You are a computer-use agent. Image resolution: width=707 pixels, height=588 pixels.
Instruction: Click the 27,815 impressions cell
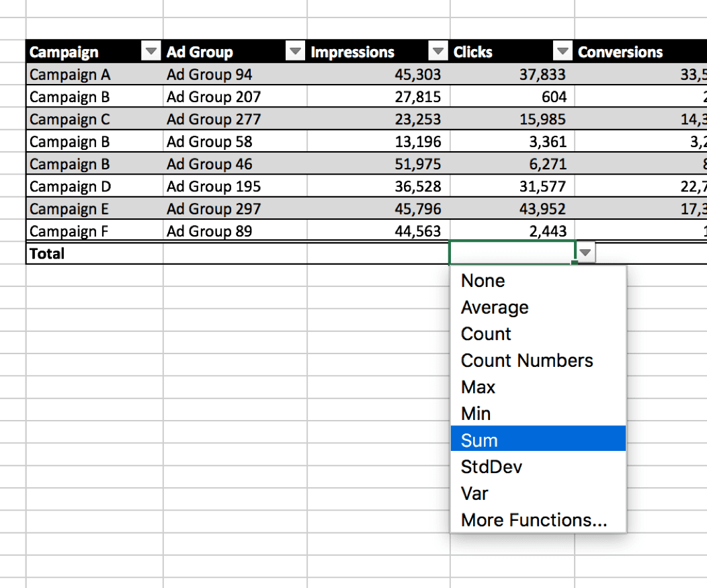pos(378,96)
